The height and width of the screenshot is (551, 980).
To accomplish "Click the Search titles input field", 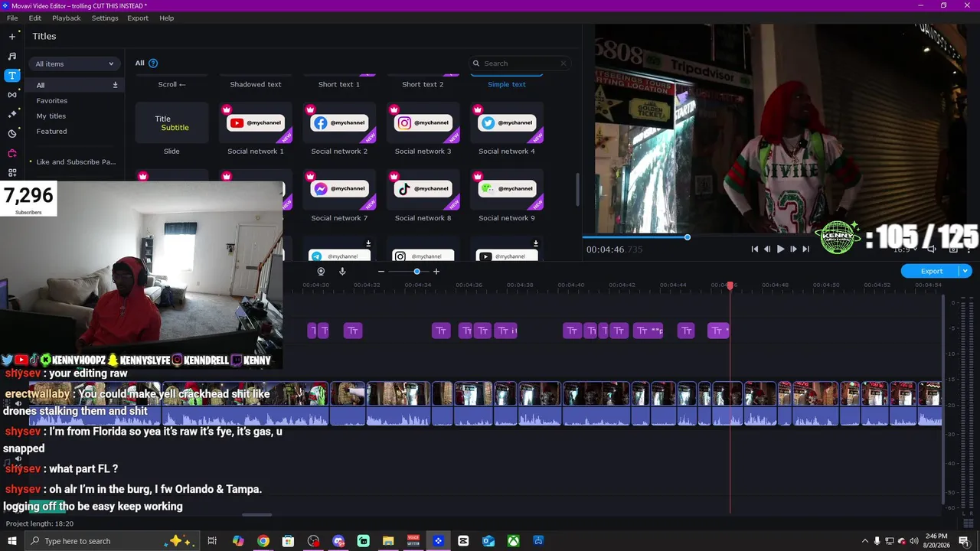I will click(519, 64).
